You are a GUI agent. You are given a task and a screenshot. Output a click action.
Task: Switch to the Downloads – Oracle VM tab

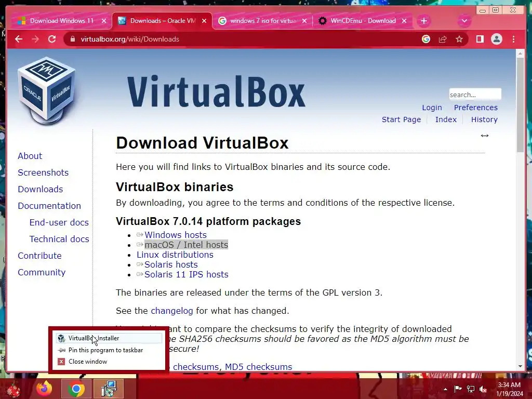pos(162,21)
